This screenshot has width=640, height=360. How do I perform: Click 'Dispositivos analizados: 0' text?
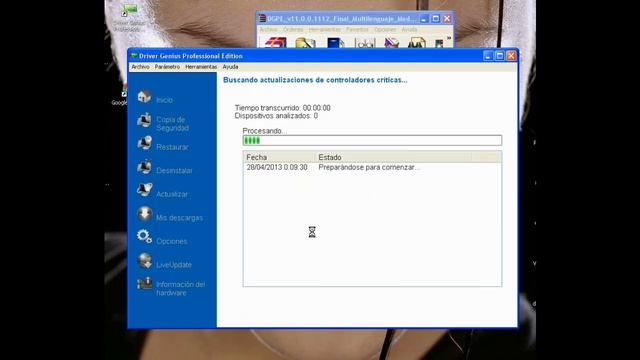(x=276, y=116)
